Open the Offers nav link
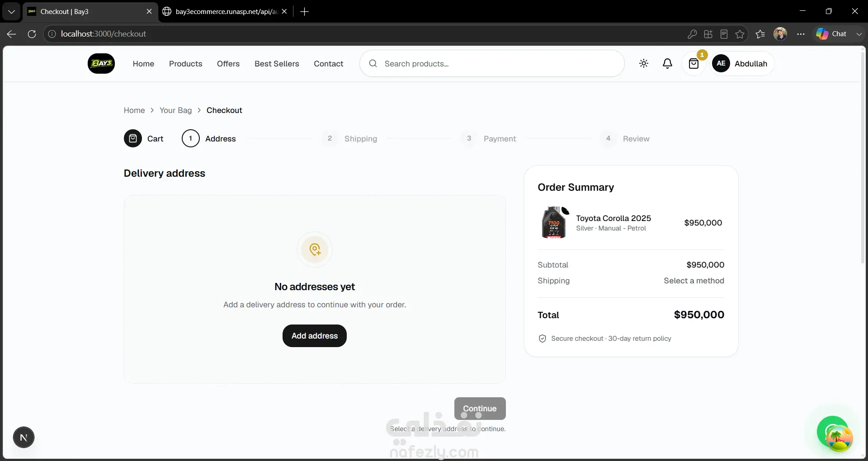 pos(228,64)
